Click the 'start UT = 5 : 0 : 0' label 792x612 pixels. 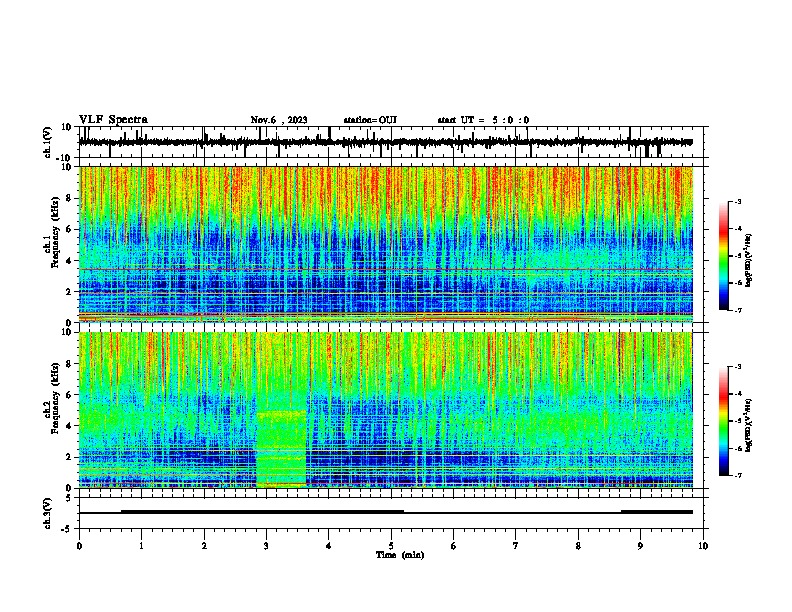(x=483, y=120)
